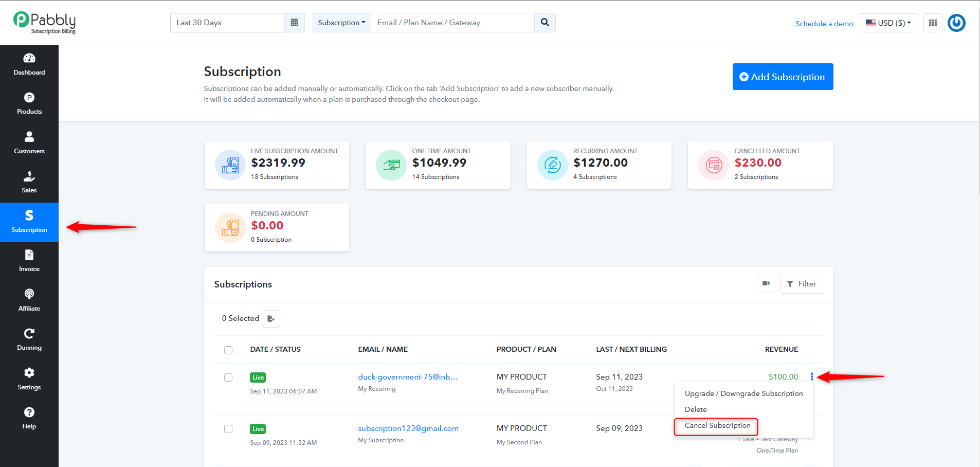Click the My Recurring Plan text

pos(522,391)
